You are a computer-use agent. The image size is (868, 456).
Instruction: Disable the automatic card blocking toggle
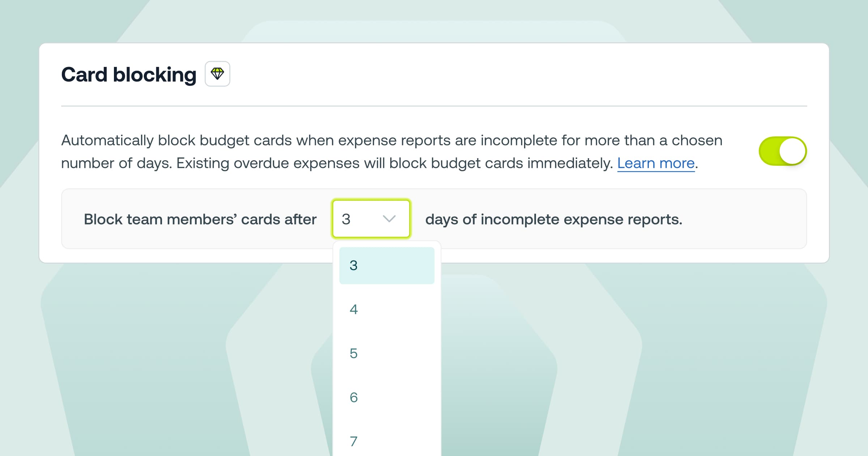pos(783,151)
